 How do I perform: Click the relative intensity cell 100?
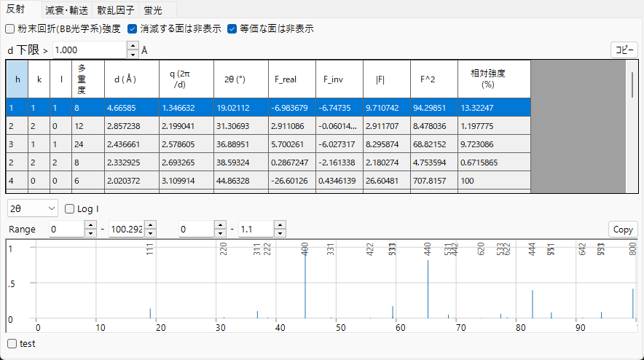coord(494,181)
